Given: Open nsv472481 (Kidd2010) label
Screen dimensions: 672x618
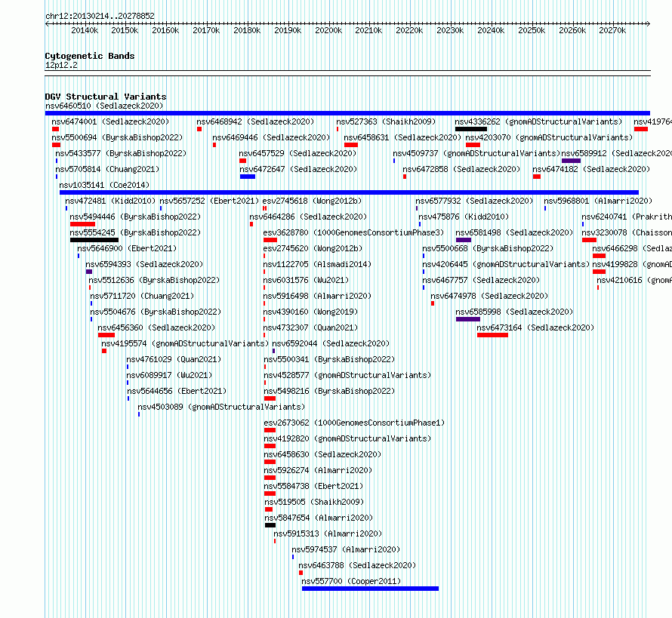Looking at the screenshot, I should point(110,201).
